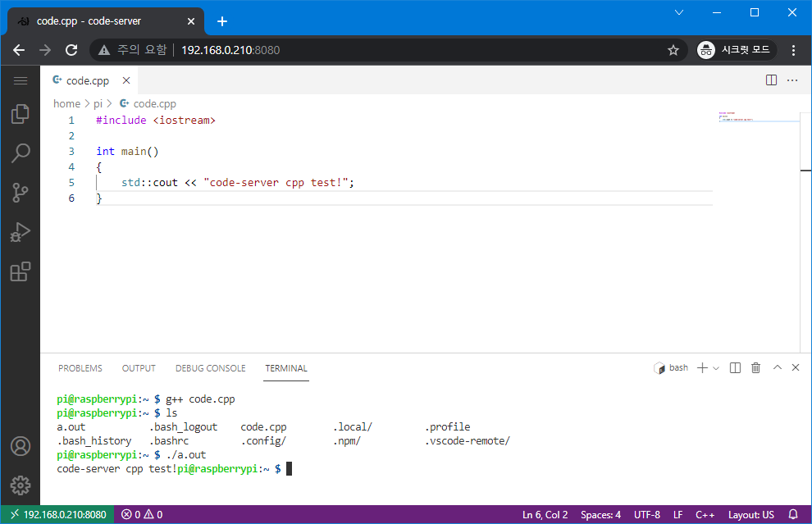Viewport: 812px width, 524px height.
Task: Open the Run and Debug view
Action: (21, 232)
